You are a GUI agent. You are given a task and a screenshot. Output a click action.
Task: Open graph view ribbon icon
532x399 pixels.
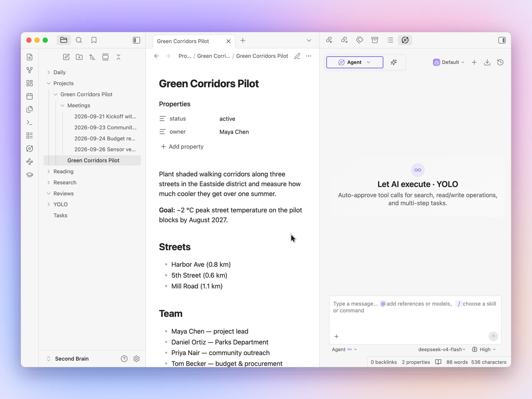[x=30, y=70]
